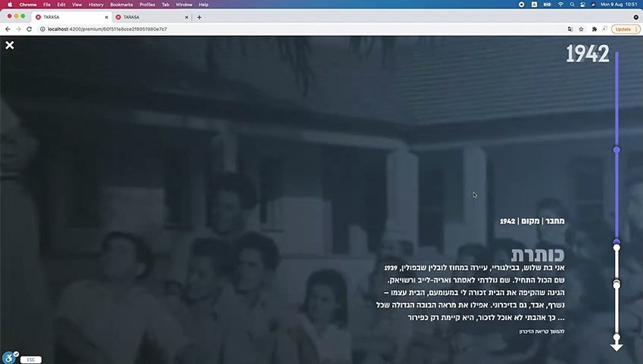Screen dimensions: 643x364
Task: Open the File menu
Action: tap(47, 5)
